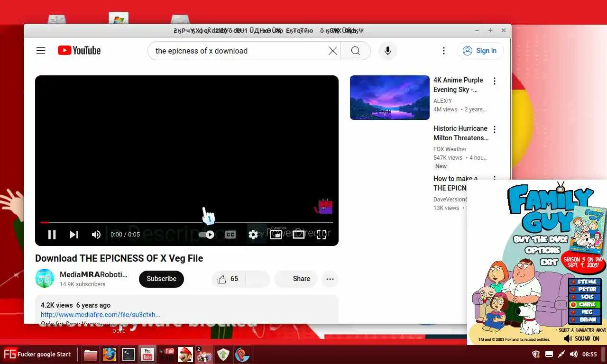
Task: Open the Fucker google Start menu
Action: point(37,354)
